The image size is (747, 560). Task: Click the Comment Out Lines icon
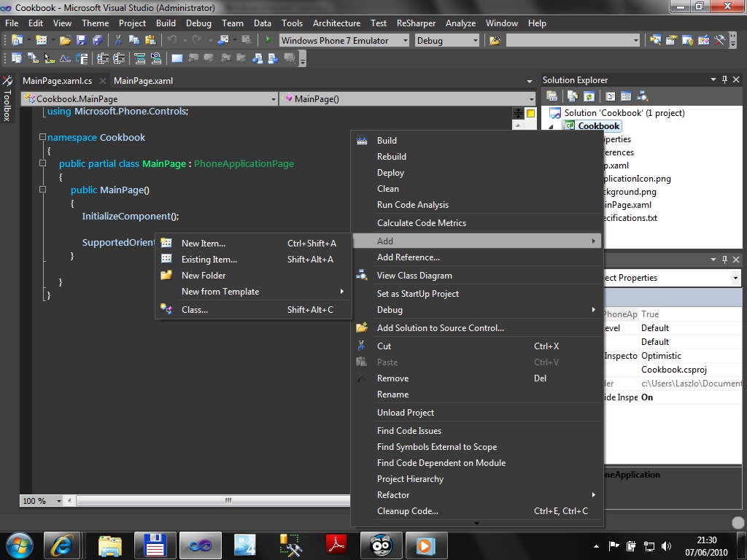coord(140,58)
